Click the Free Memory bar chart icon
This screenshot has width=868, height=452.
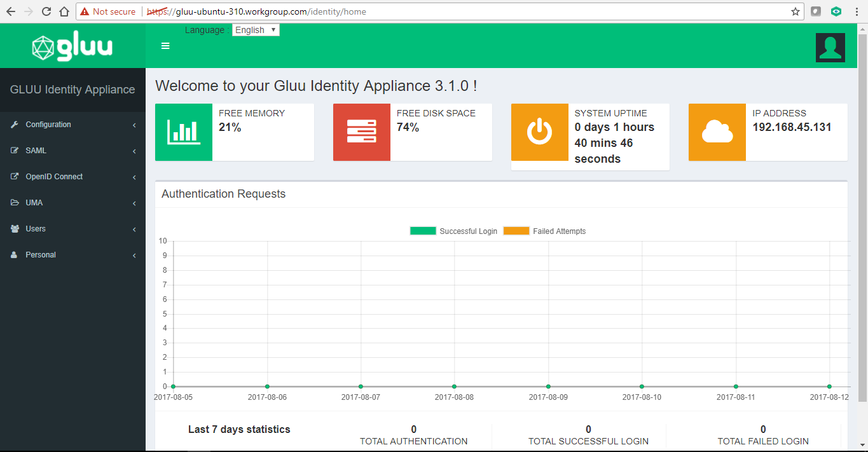(183, 132)
